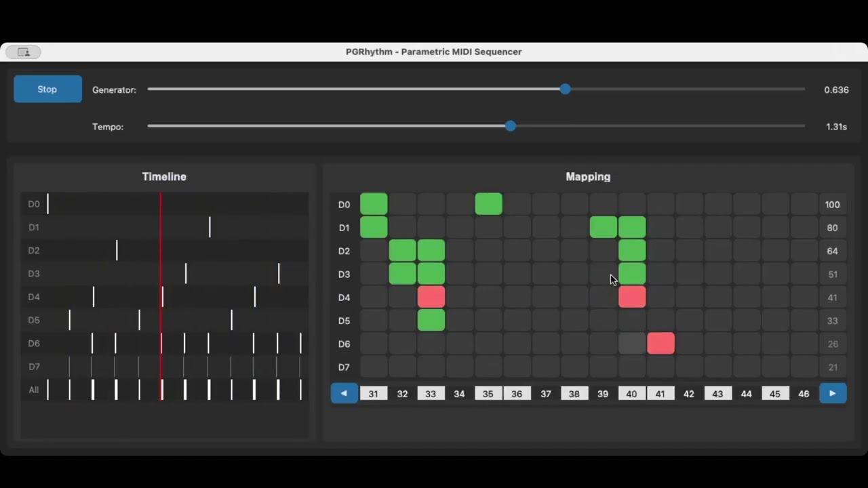Click the red playhead line in Timeline

tap(161, 297)
